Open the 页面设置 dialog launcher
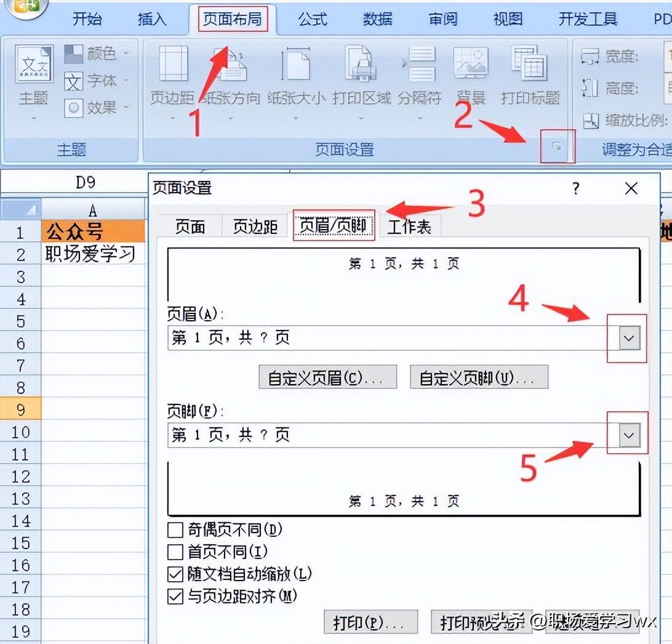This screenshot has height=644, width=672. [557, 146]
